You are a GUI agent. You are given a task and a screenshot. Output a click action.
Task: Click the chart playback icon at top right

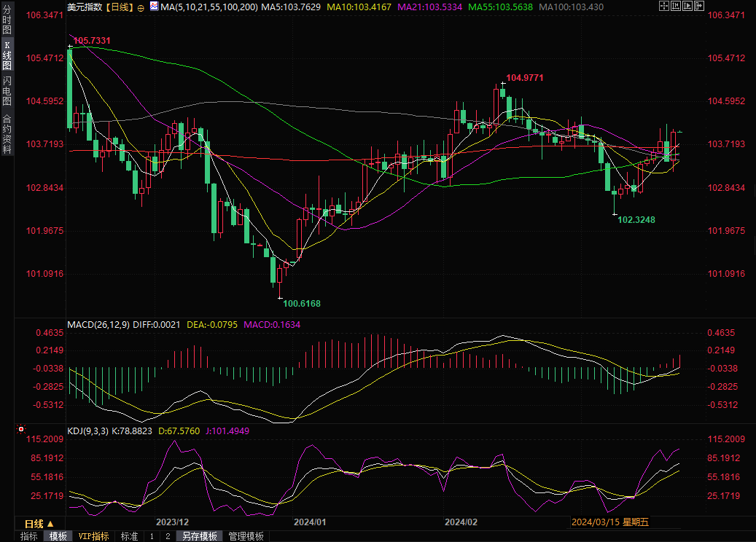[689, 7]
